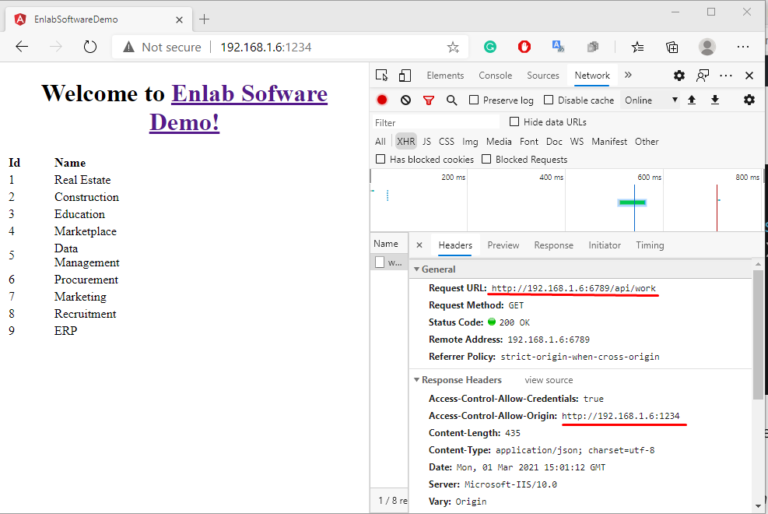Open Network settings gear icon
Viewport: 768px width, 514px height.
749,100
